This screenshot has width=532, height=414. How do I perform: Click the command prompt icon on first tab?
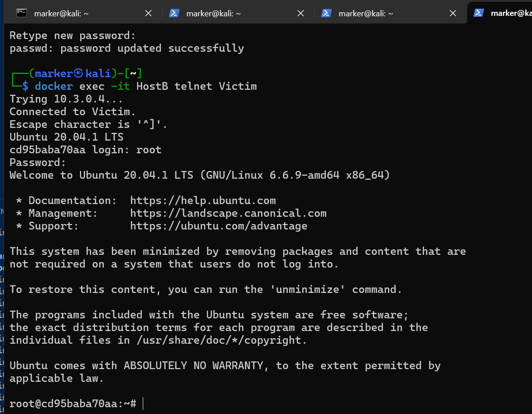click(21, 13)
